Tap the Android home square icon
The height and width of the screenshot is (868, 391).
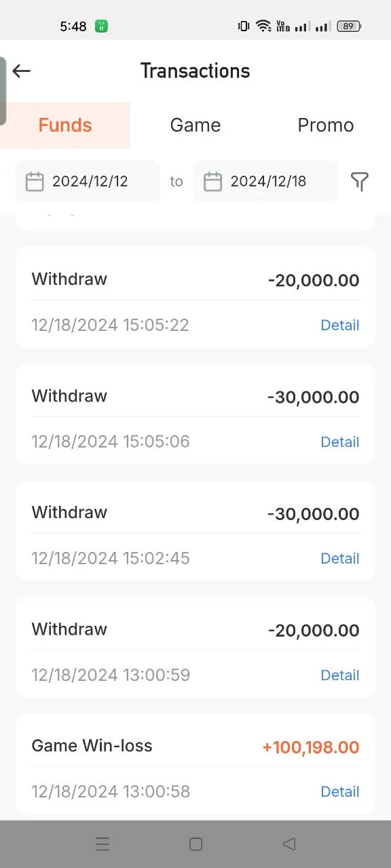[195, 844]
